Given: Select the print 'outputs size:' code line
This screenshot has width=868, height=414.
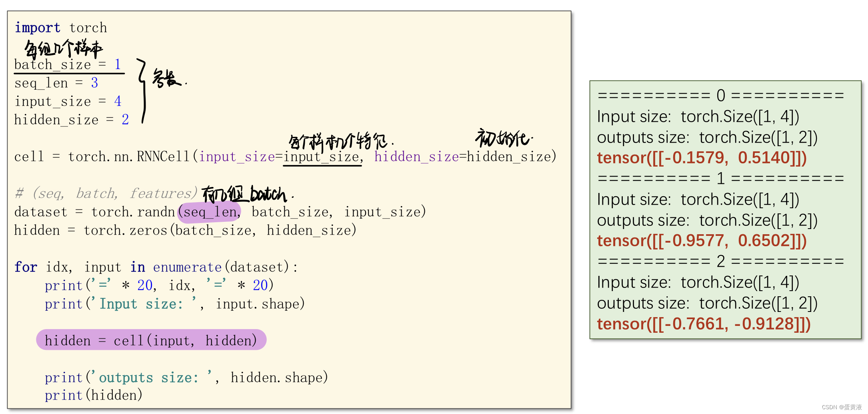Looking at the screenshot, I should pos(186,378).
